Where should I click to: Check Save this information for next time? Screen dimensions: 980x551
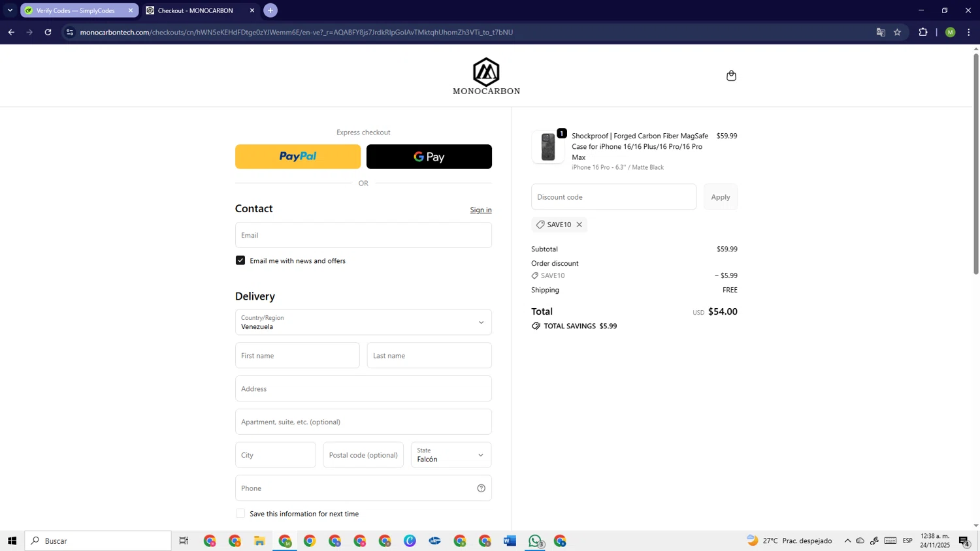[240, 514]
